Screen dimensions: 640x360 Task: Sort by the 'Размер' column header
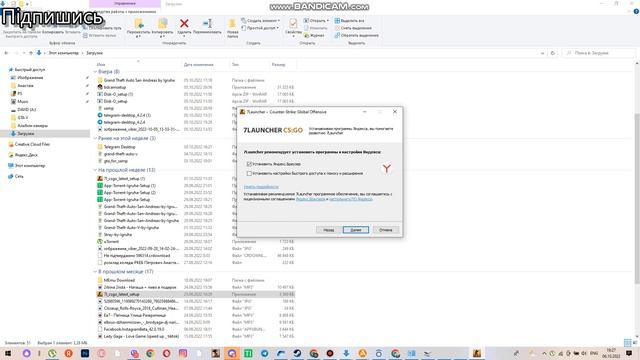278,64
